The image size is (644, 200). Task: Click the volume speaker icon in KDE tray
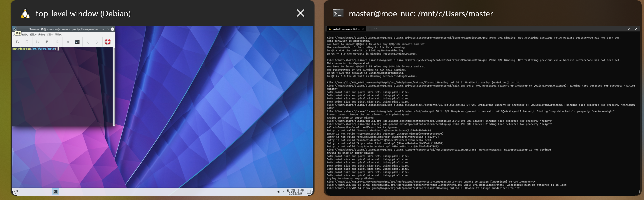[x=279, y=192]
